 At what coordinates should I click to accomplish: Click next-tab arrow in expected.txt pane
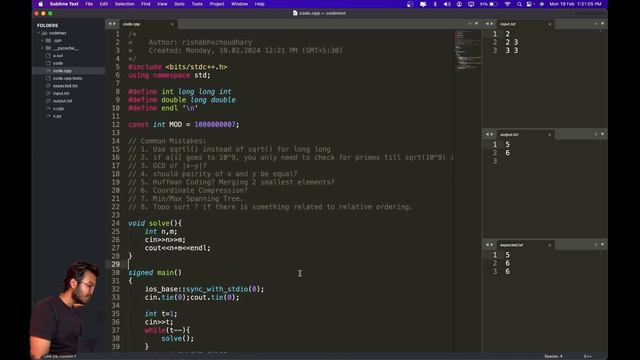point(491,245)
